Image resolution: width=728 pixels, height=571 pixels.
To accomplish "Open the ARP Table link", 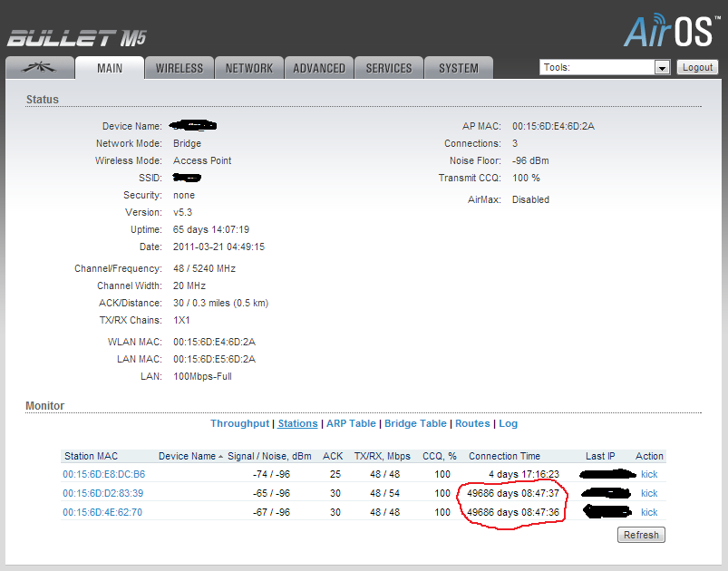I will (351, 423).
